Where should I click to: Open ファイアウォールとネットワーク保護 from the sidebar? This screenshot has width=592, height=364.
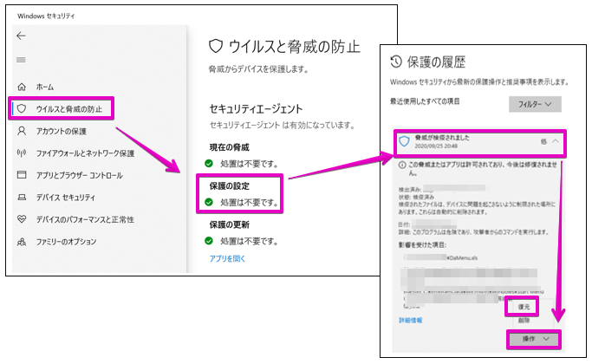coord(85,153)
